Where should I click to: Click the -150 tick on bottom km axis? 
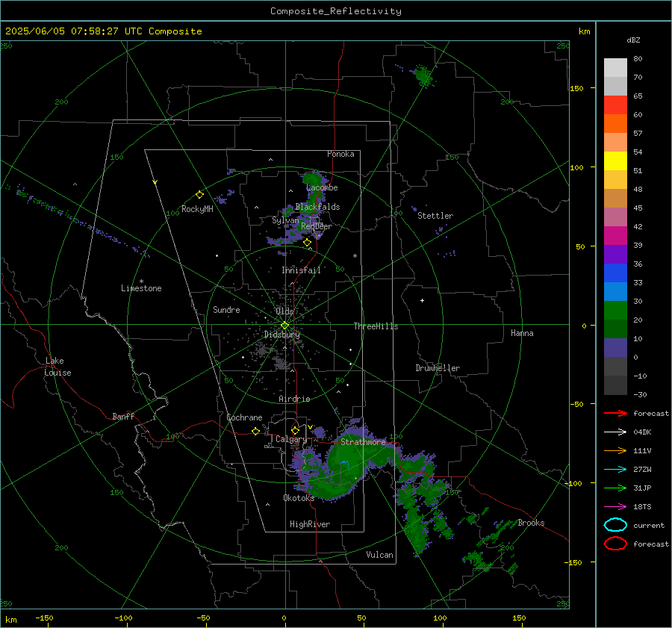(x=44, y=618)
